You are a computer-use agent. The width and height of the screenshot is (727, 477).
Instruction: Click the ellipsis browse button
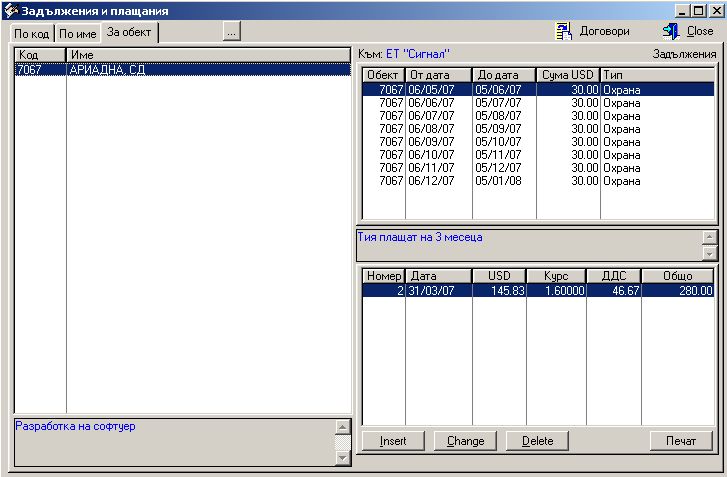click(x=231, y=32)
